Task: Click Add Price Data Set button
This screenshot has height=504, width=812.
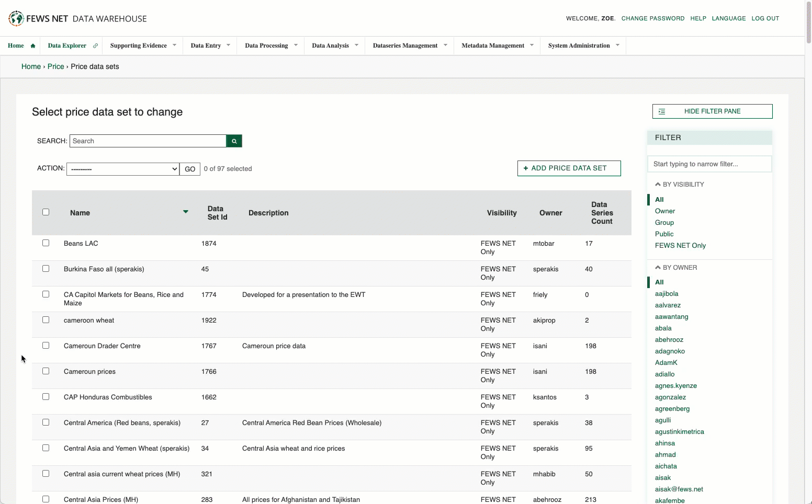Action: [569, 168]
